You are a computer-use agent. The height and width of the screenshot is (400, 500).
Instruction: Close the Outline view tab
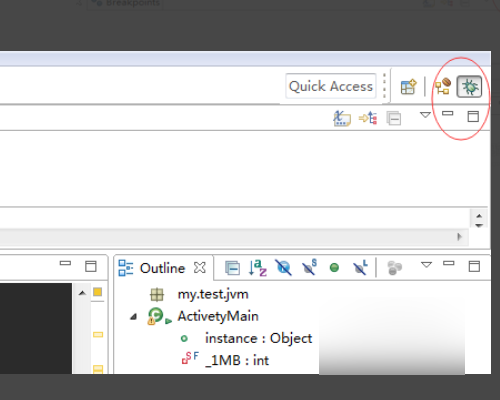(x=200, y=268)
